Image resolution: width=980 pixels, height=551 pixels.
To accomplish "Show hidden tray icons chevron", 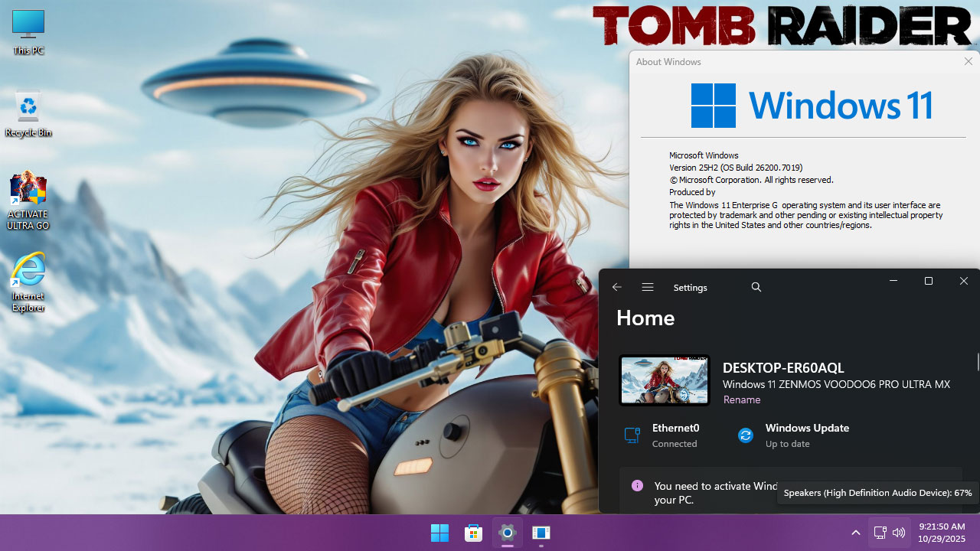I will (856, 533).
